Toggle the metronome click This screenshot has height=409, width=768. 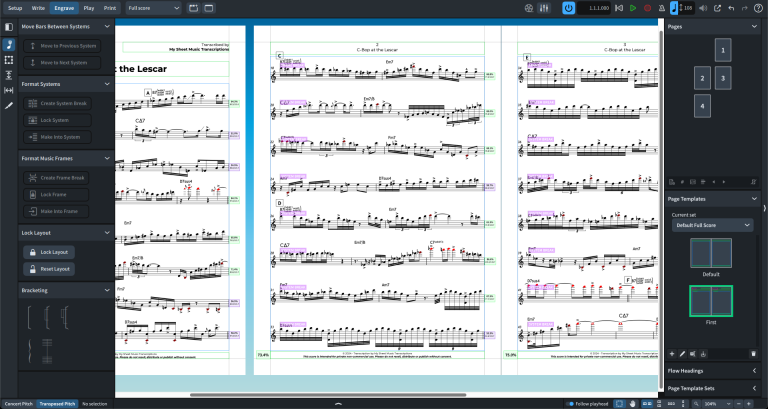[661, 8]
